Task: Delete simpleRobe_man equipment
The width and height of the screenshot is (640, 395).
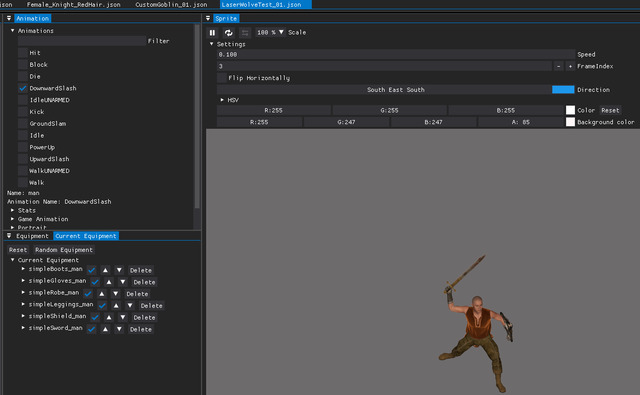Action: click(x=137, y=294)
